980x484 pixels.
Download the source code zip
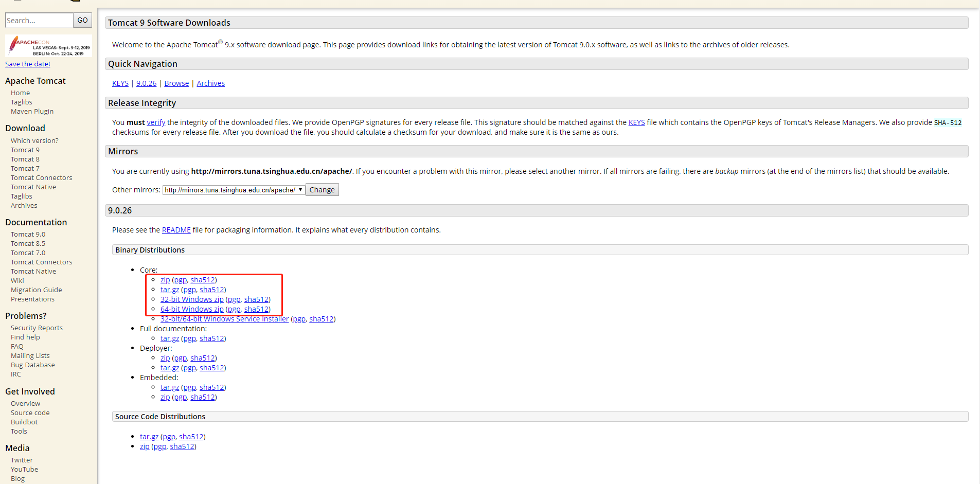pyautogui.click(x=145, y=446)
